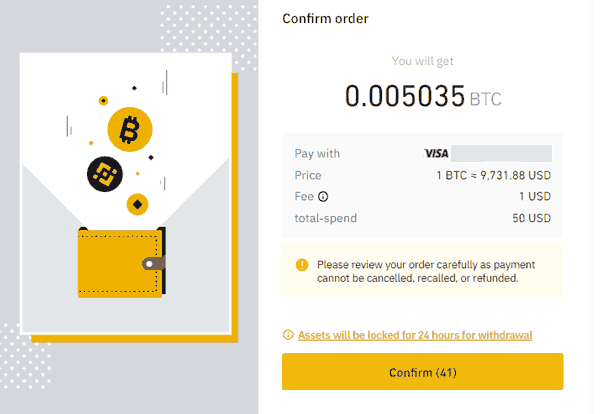Click the You will get label
This screenshot has height=414, width=600.
[422, 61]
